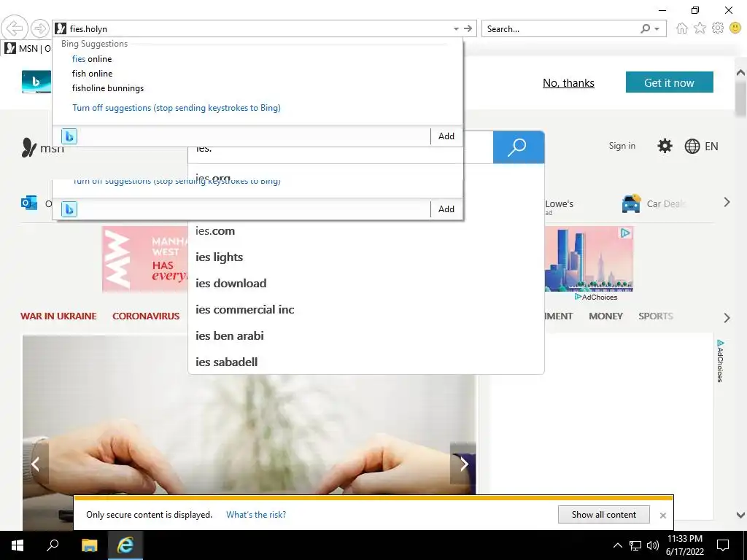Click in the Search... input box
The image size is (747, 560).
561,28
